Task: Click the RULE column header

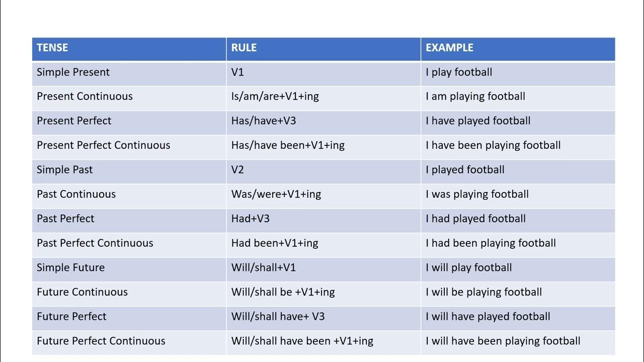Action: [x=244, y=48]
